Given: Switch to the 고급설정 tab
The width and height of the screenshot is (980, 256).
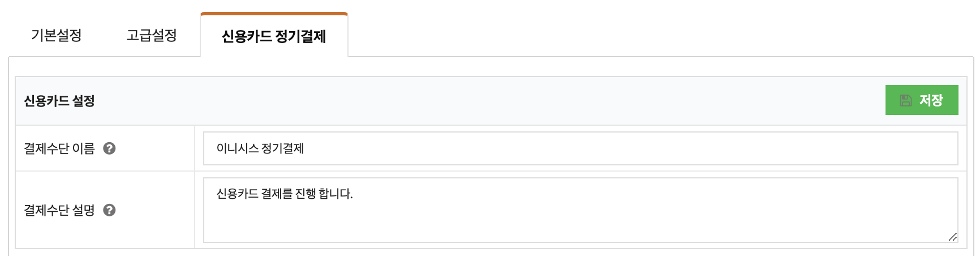Looking at the screenshot, I should 152,35.
